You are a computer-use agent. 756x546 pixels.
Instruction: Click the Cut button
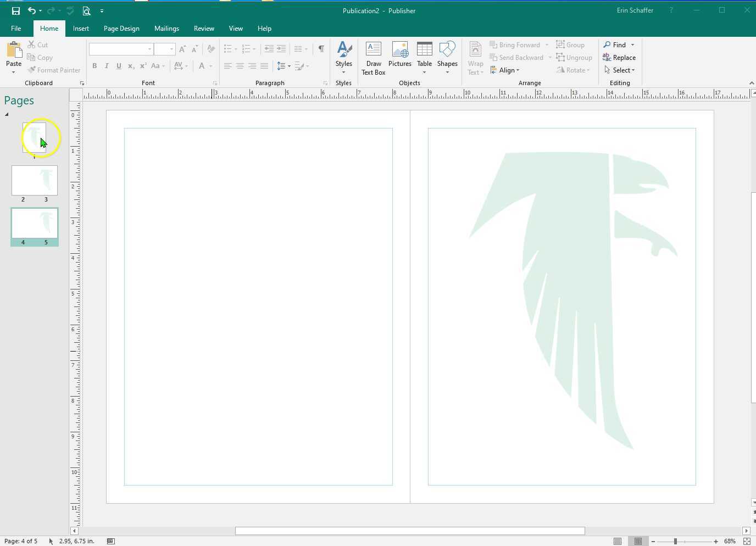pyautogui.click(x=37, y=44)
